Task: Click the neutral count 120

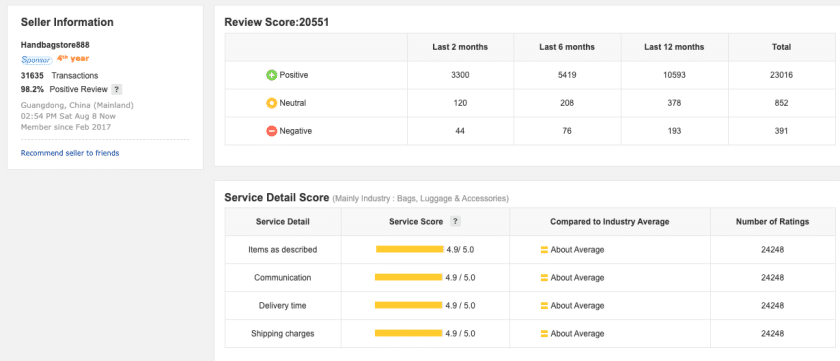Action: pyautogui.click(x=460, y=103)
